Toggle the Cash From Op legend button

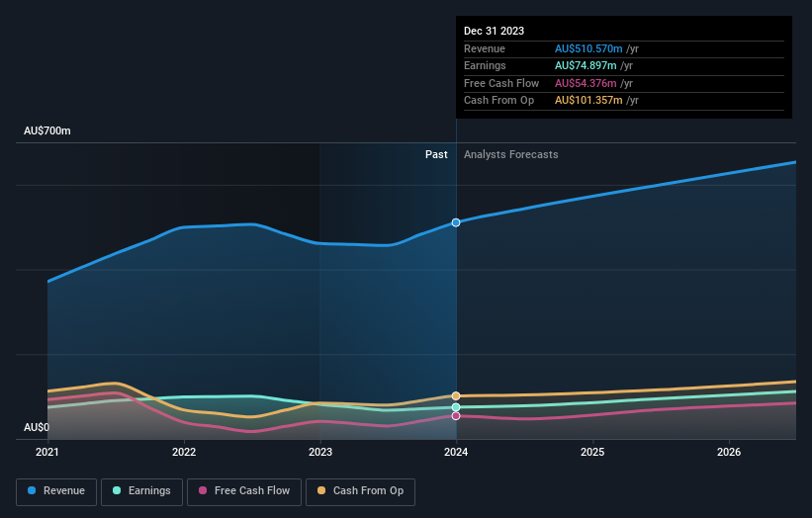(360, 491)
